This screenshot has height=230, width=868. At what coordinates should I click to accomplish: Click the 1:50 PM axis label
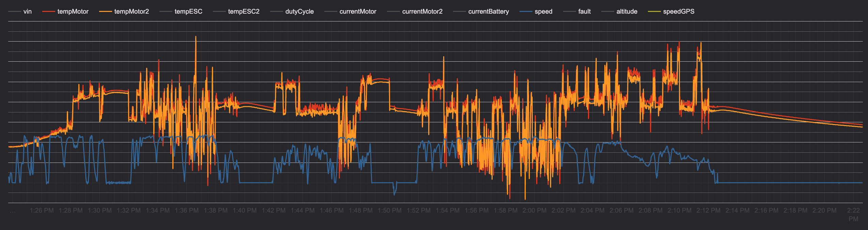pyautogui.click(x=389, y=211)
